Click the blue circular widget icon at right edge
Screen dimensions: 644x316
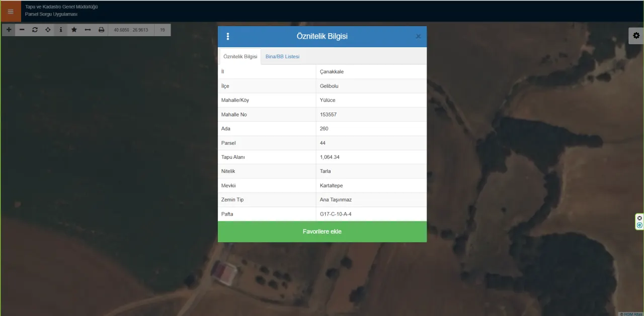640,226
